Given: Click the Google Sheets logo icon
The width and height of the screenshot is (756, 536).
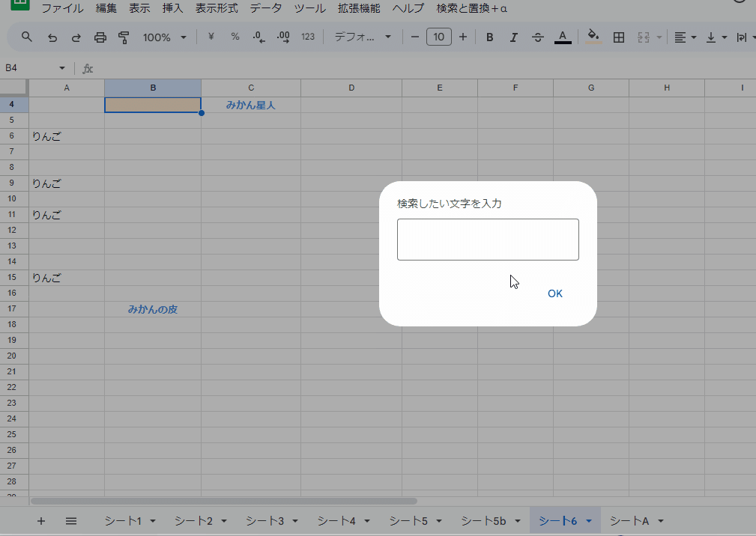Looking at the screenshot, I should (19, 4).
